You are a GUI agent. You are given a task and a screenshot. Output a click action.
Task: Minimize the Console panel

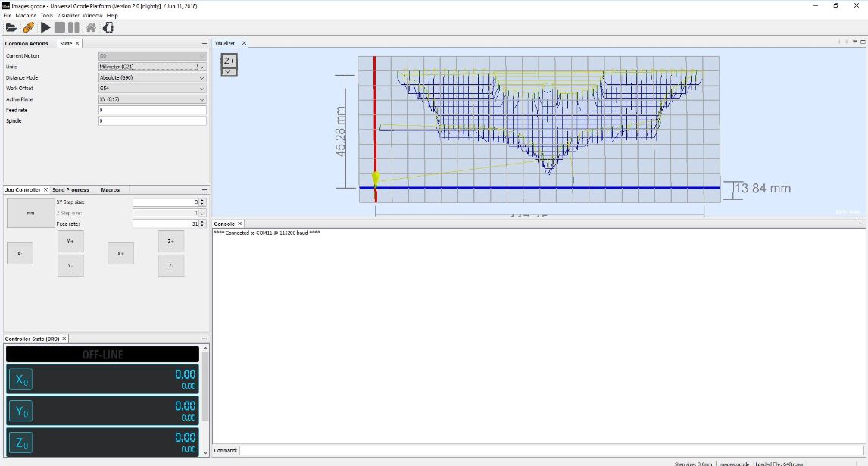point(860,224)
